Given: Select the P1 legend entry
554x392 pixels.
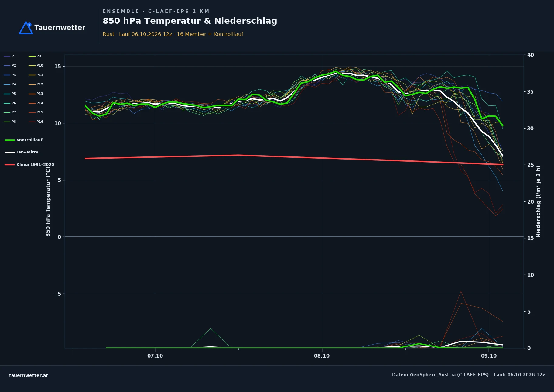Looking at the screenshot, I should [10, 56].
